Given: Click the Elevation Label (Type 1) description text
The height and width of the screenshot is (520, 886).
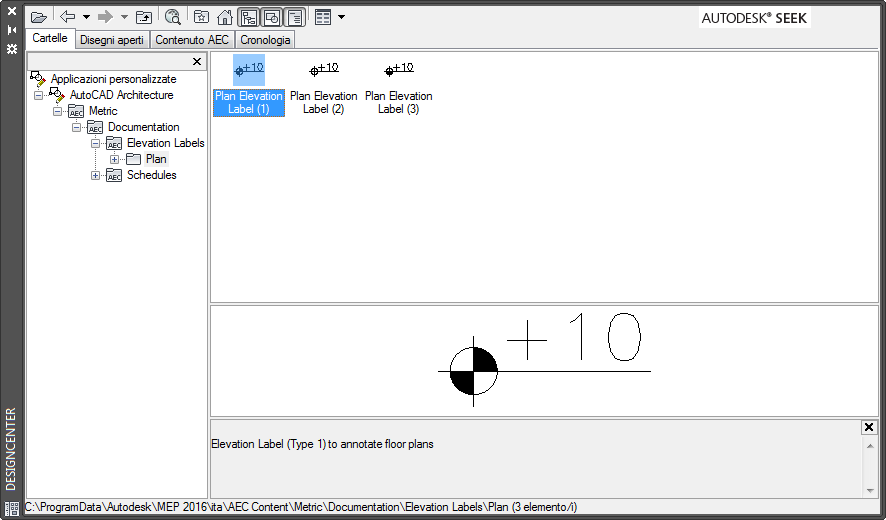Looking at the screenshot, I should (x=323, y=444).
